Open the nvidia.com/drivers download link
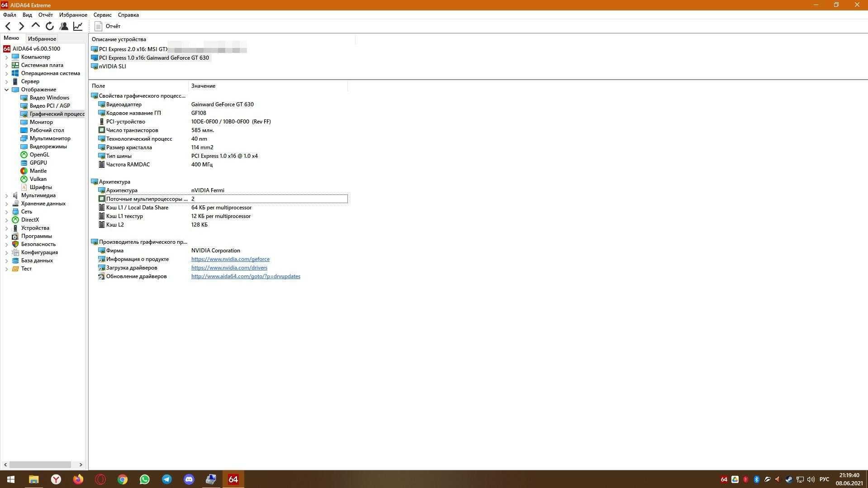This screenshot has height=488, width=868. pyautogui.click(x=229, y=268)
